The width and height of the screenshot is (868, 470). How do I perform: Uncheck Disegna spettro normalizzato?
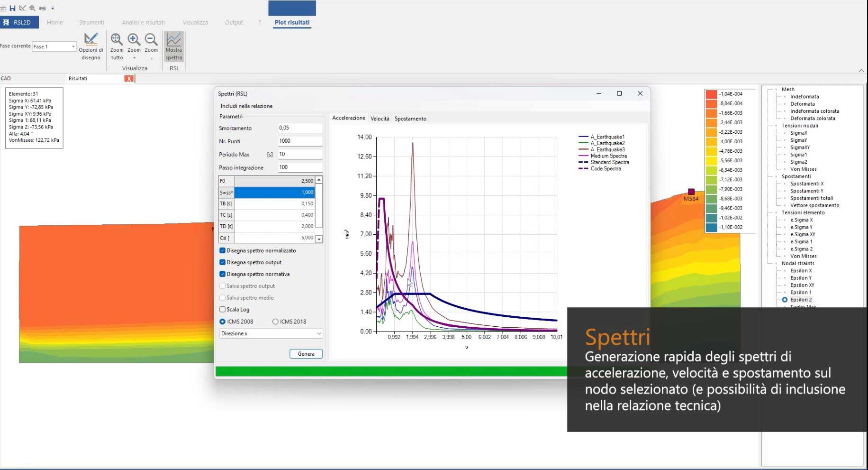222,250
